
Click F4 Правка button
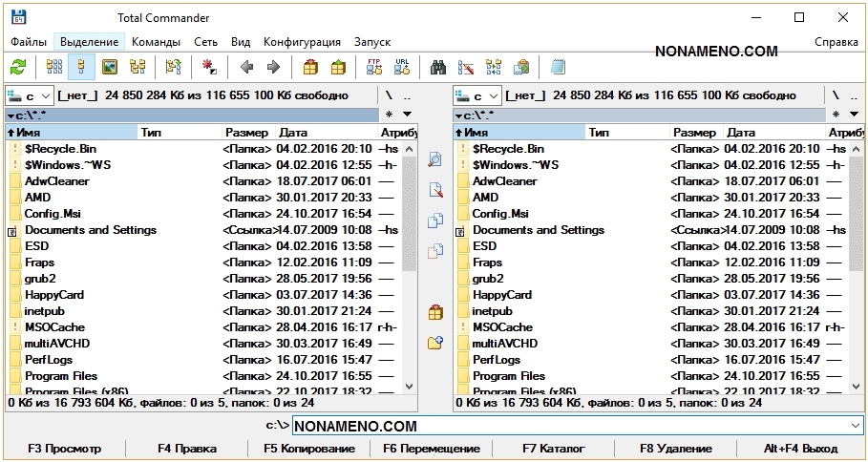(x=187, y=449)
